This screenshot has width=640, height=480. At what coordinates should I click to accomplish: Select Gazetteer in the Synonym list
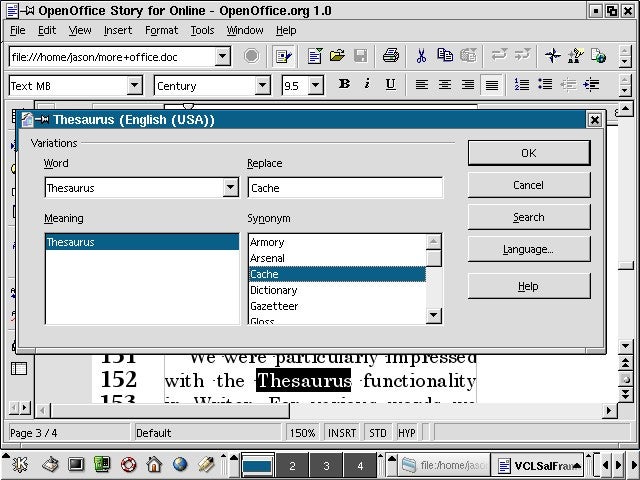pyautogui.click(x=337, y=306)
